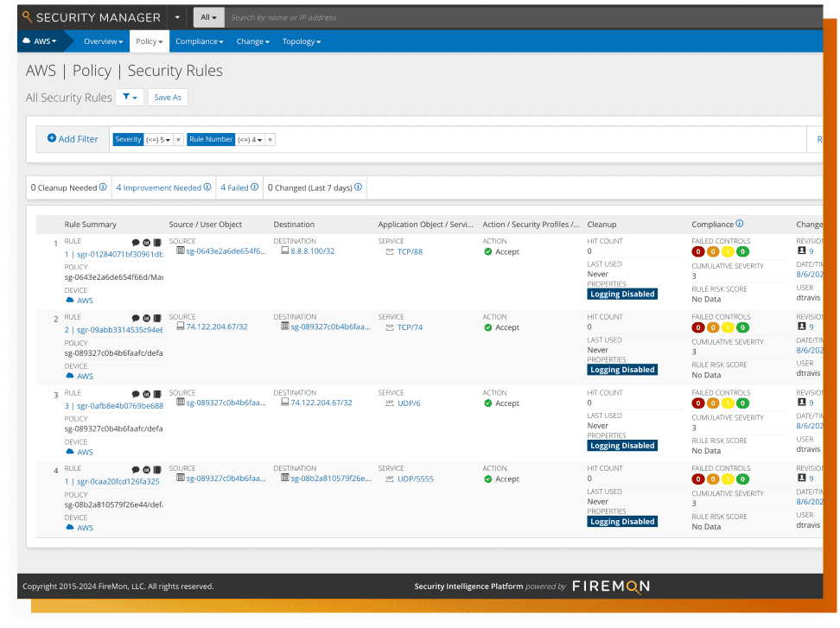Viewport: 840px width, 628px height.
Task: Remove the Rule Number filter with its x
Action: 270,139
